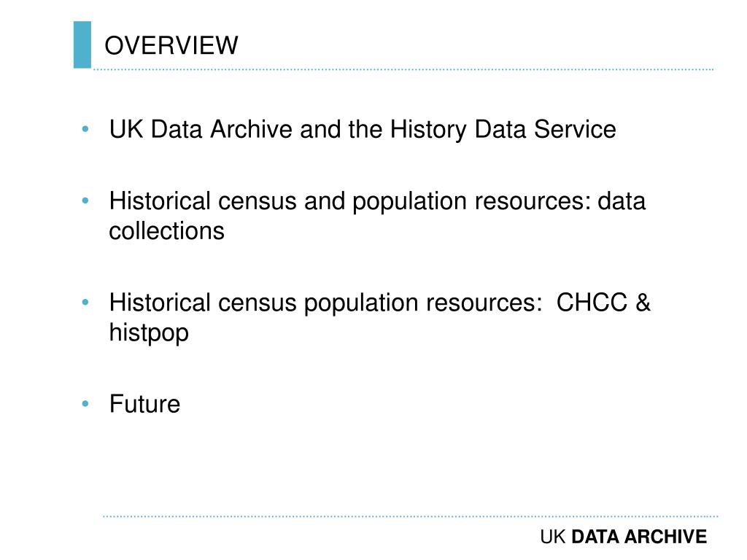
Task: Click the bullet dot before the CHCC line
Action: pyautogui.click(x=86, y=303)
